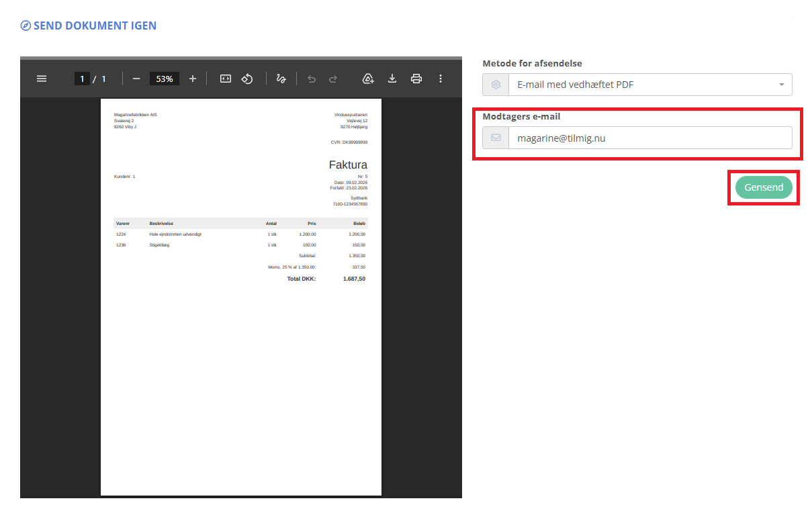Activate the fit-to-width view icon
812x511 pixels.
click(225, 79)
